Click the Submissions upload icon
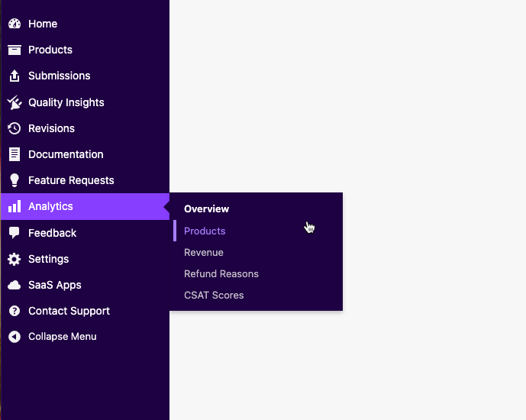Image resolution: width=526 pixels, height=420 pixels. coord(14,76)
